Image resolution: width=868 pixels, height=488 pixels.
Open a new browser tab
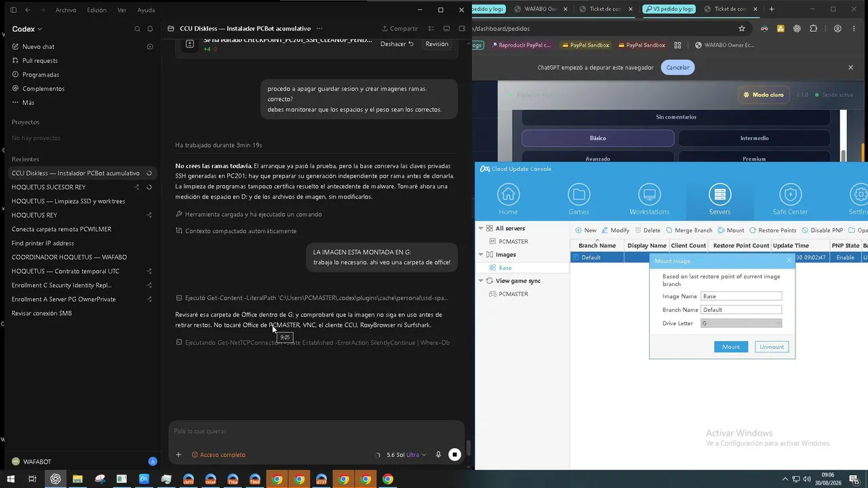pos(771,9)
